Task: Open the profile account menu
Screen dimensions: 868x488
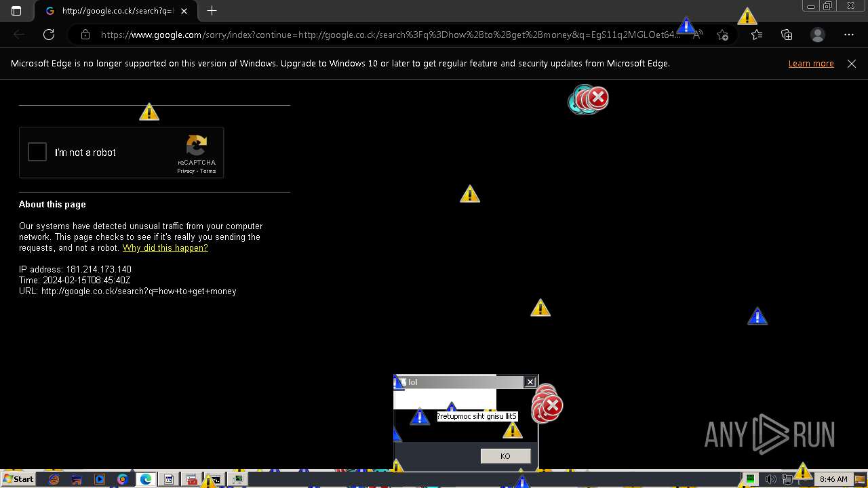Action: point(818,35)
